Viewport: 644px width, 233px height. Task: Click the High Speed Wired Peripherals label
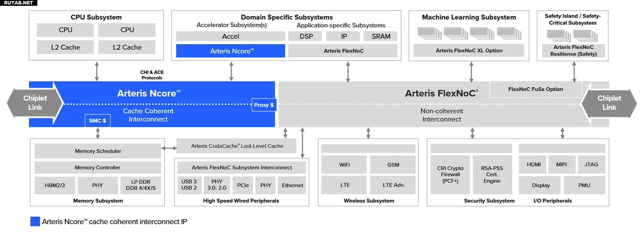(241, 201)
